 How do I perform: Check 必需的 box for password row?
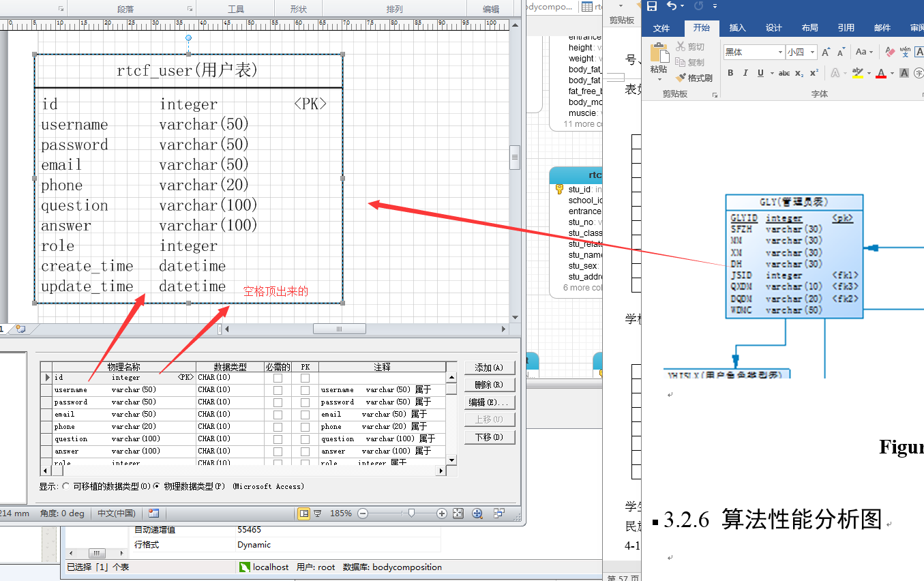tap(278, 402)
